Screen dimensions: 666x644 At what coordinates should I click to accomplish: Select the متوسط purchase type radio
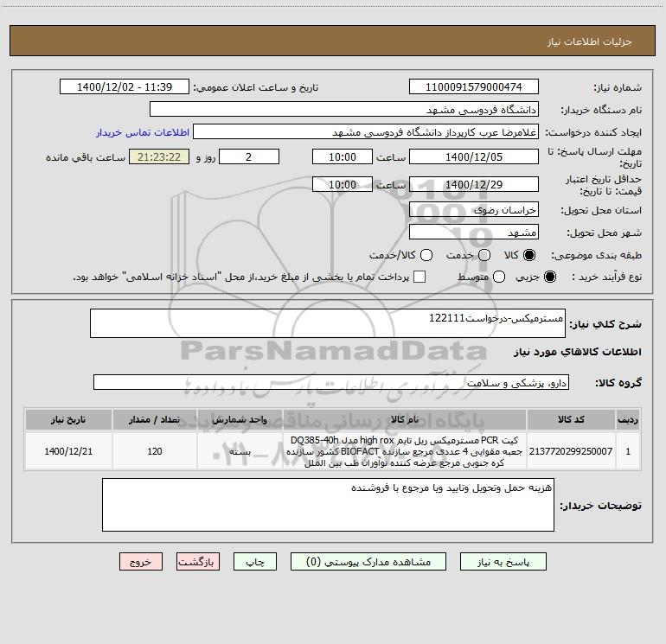pyautogui.click(x=499, y=277)
